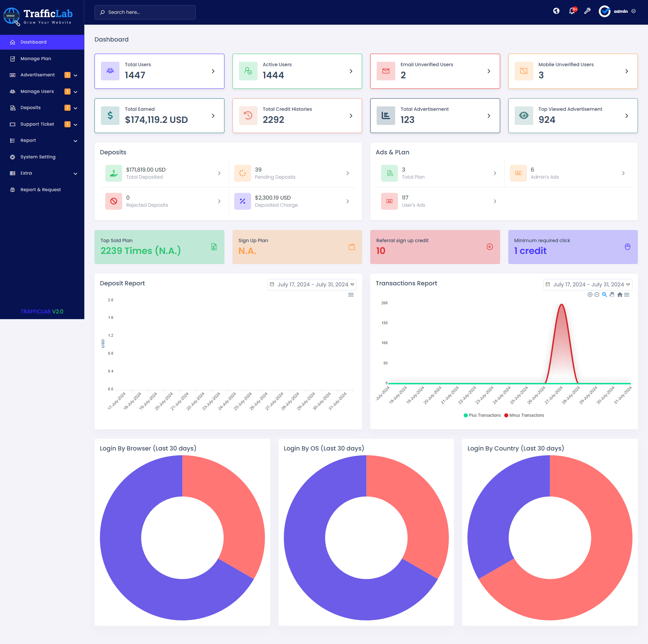This screenshot has height=644, width=648.
Task: Open Manage Plan in sidebar
Action: [36, 59]
